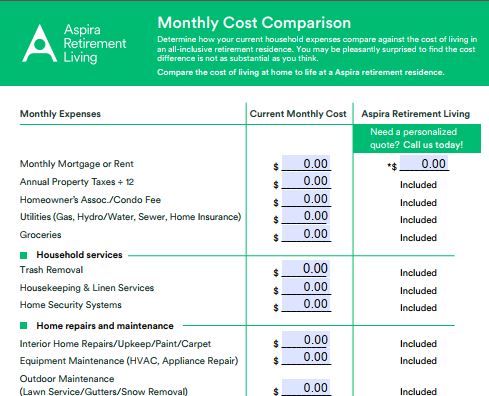489x396 pixels.
Task: Click the 'Need a personalized quote?' banner
Action: click(417, 138)
